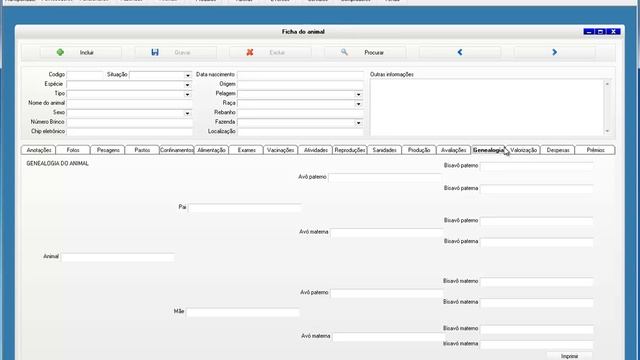Click the Imprimir button
The image size is (640, 360).
(569, 356)
